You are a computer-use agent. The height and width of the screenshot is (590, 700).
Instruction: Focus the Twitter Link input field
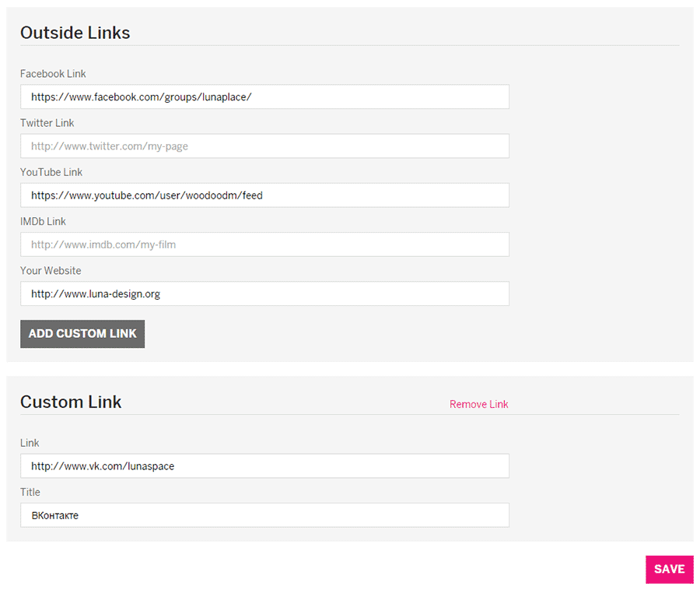click(x=264, y=146)
